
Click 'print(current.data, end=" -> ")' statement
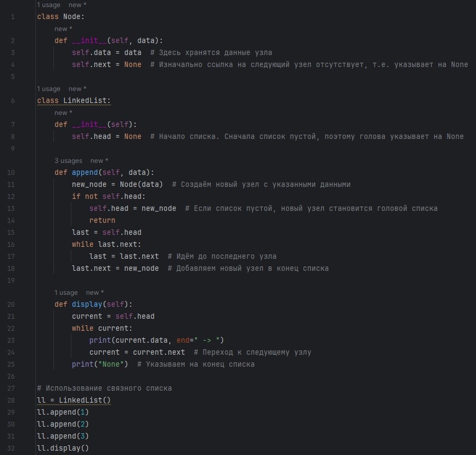pos(157,341)
